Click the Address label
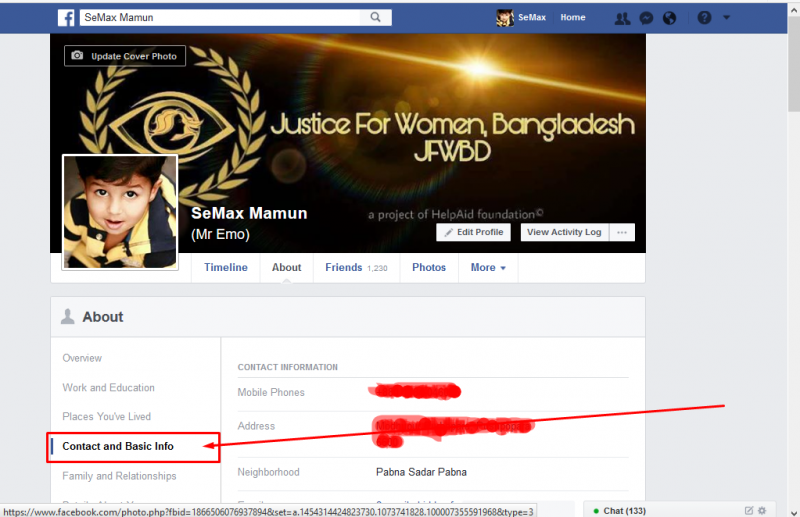The height and width of the screenshot is (517, 800). pyautogui.click(x=256, y=426)
